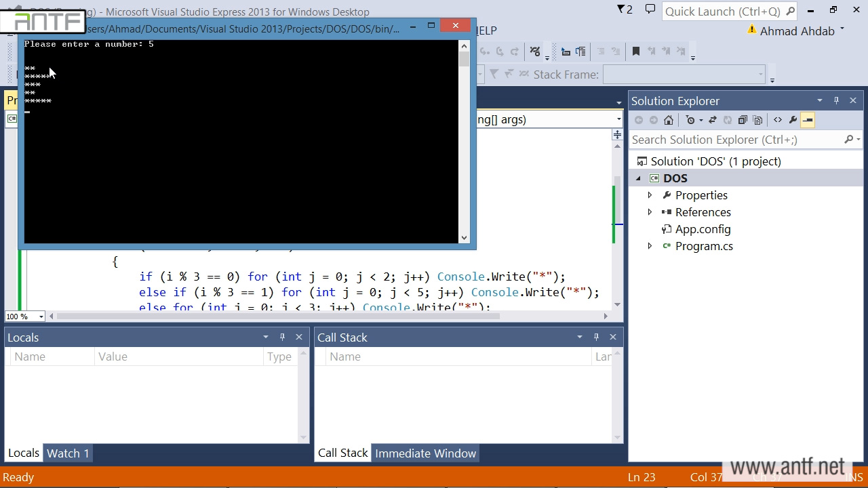This screenshot has height=488, width=868.
Task: Click the View Code icon
Action: tap(778, 120)
